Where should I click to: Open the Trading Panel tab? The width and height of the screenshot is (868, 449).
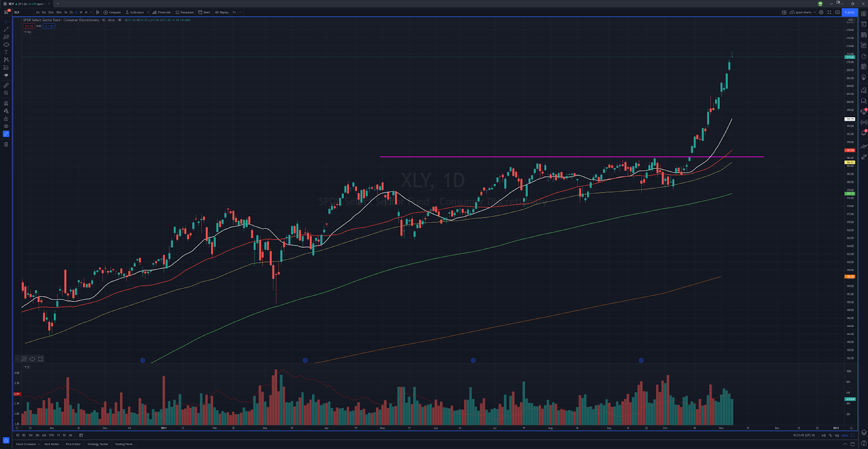click(124, 444)
